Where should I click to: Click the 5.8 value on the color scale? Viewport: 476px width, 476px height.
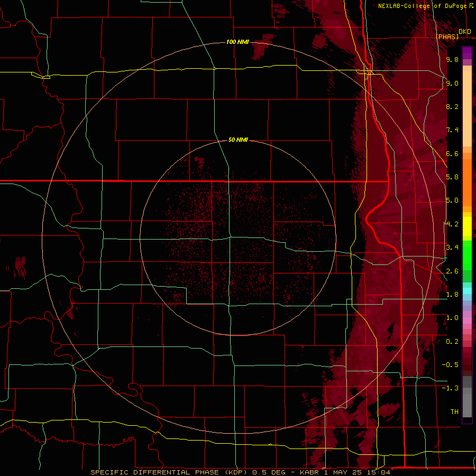452,177
